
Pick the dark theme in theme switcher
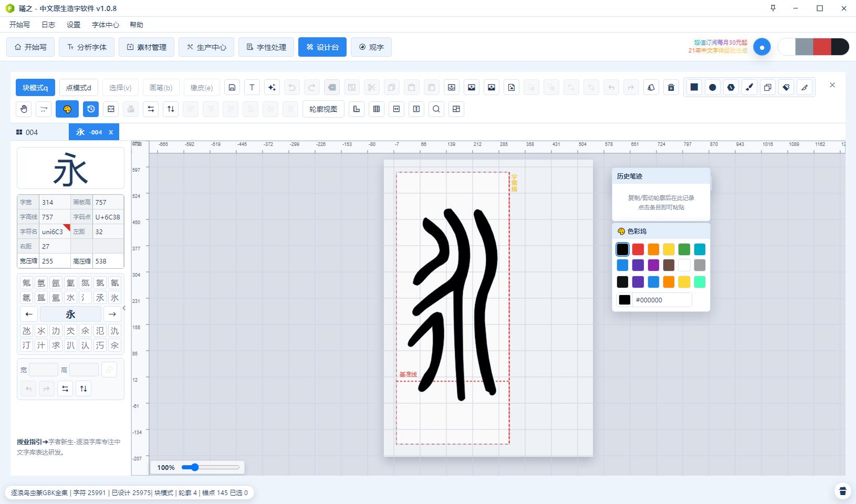pyautogui.click(x=840, y=47)
